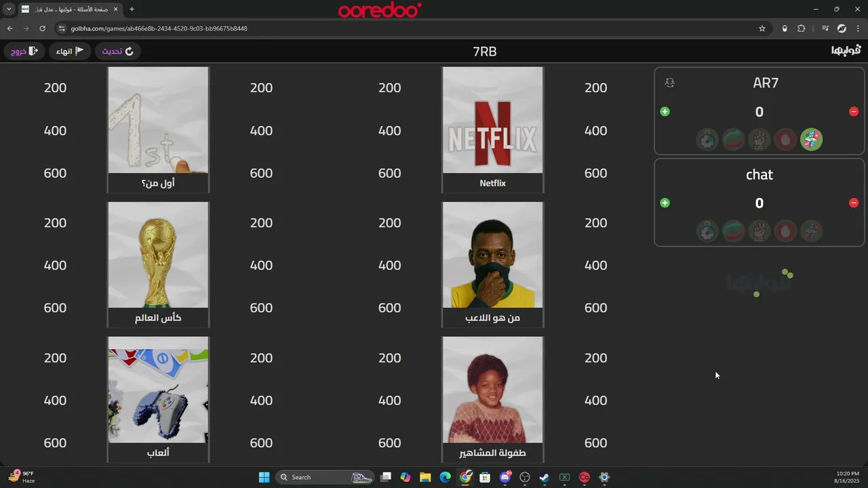Open the أول من؟ category card
This screenshot has height=488, width=868.
(x=158, y=129)
